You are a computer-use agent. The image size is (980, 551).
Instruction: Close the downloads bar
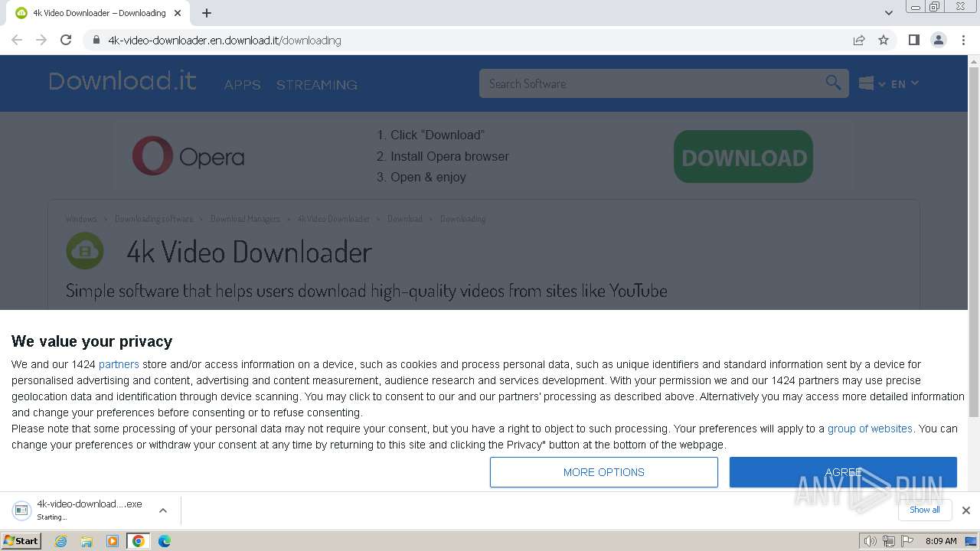coord(965,510)
